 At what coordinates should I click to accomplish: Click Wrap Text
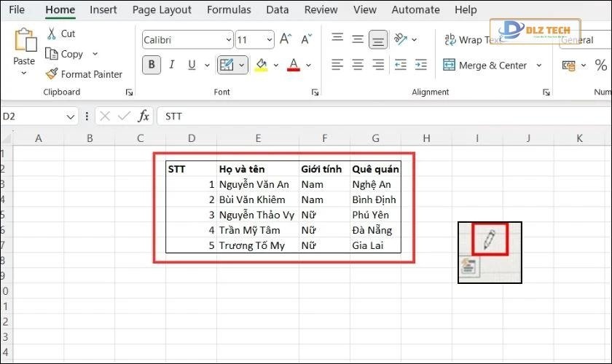pos(472,40)
